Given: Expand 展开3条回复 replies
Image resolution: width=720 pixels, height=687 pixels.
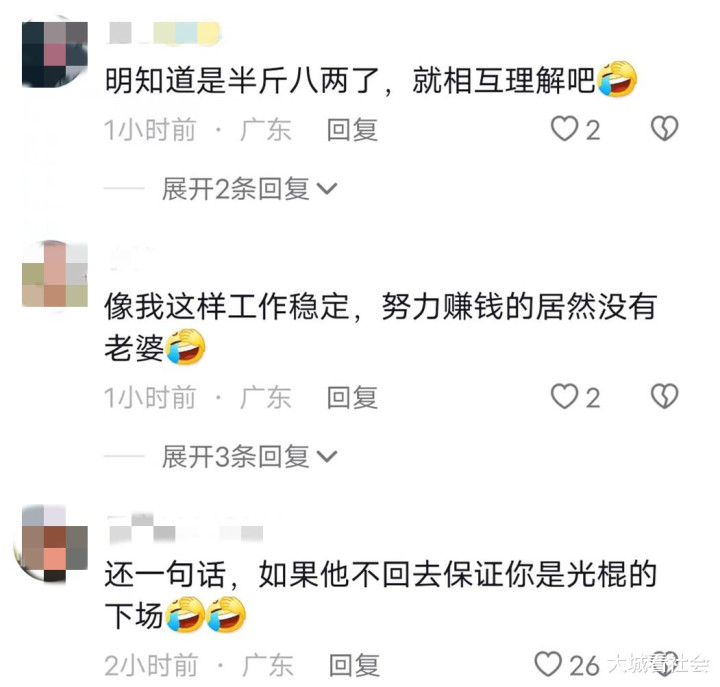Looking at the screenshot, I should [x=236, y=457].
